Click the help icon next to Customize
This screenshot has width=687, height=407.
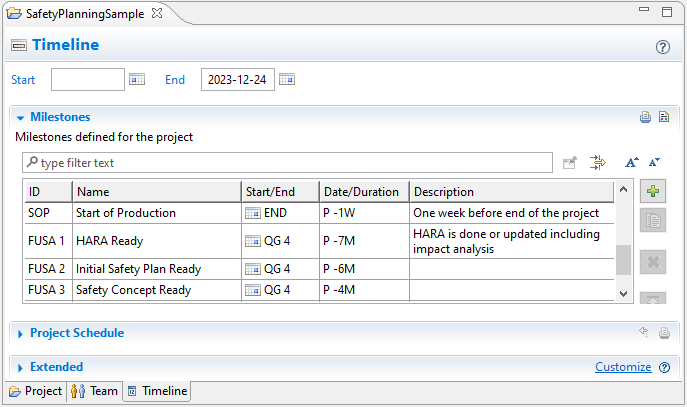[664, 367]
